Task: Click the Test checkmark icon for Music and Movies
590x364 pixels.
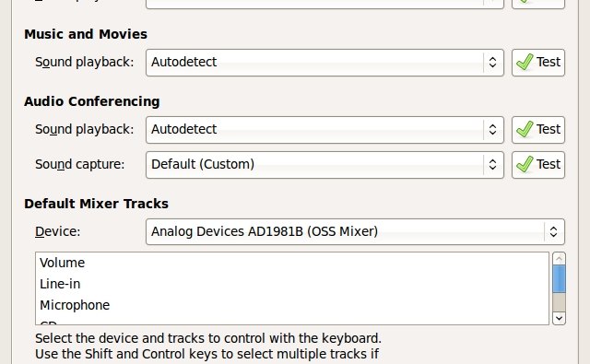Action: 525,62
